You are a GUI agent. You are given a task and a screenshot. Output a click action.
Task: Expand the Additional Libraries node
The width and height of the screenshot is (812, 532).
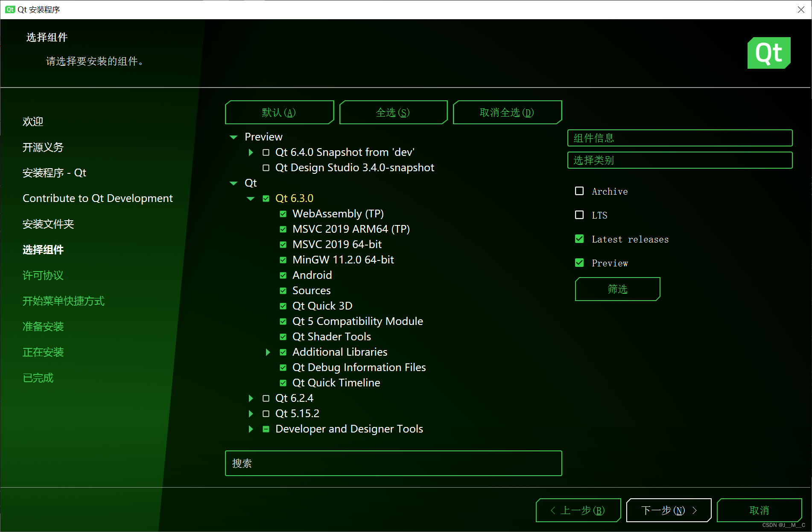pos(268,352)
